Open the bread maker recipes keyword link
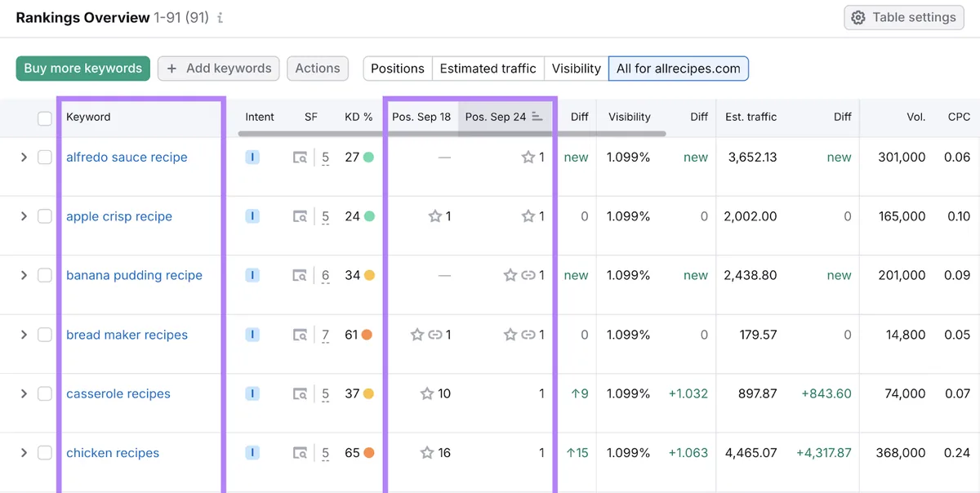The height and width of the screenshot is (493, 980). [127, 335]
